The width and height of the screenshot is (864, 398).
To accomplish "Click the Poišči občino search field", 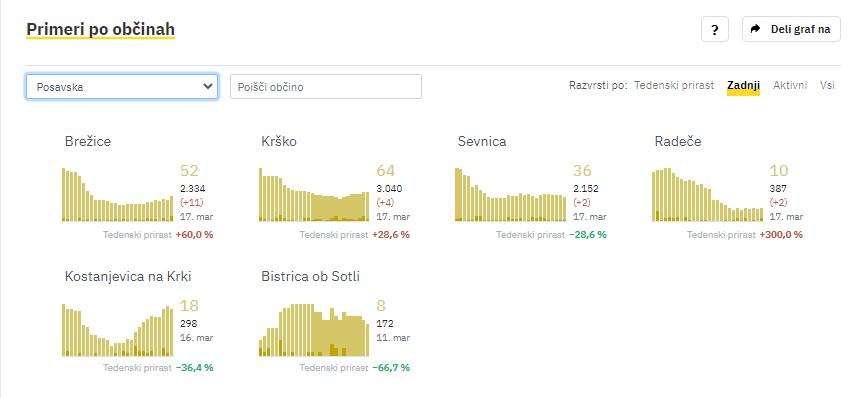I will tap(326, 87).
